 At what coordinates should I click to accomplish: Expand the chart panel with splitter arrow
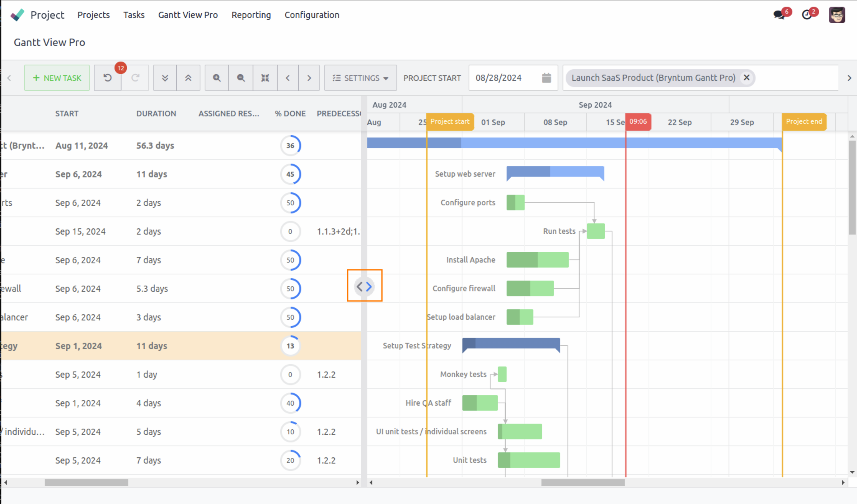pyautogui.click(x=370, y=287)
